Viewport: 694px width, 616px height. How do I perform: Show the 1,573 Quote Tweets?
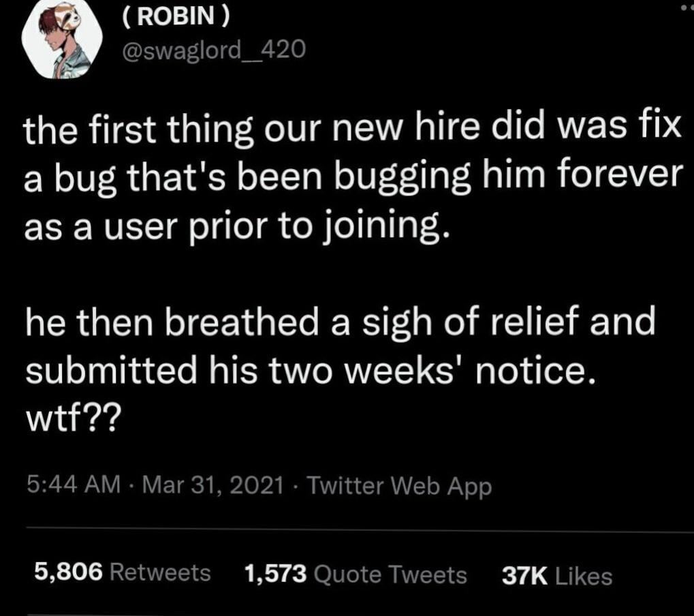pyautogui.click(x=355, y=574)
